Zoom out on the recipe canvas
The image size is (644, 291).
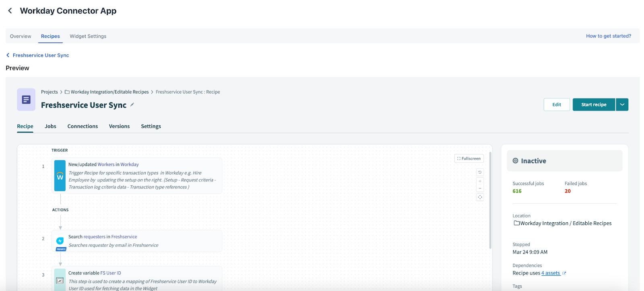pos(480,188)
